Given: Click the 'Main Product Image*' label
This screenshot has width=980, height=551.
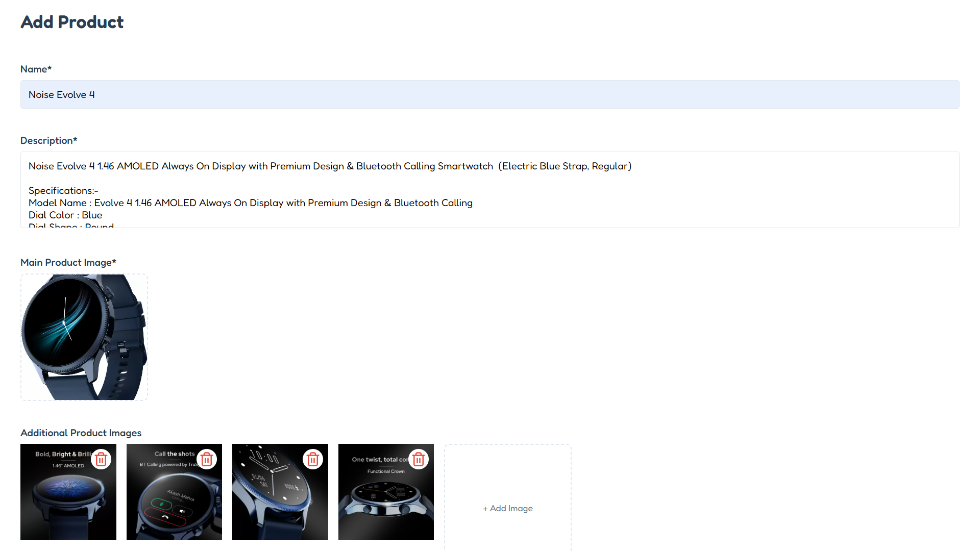Looking at the screenshot, I should click(x=68, y=262).
